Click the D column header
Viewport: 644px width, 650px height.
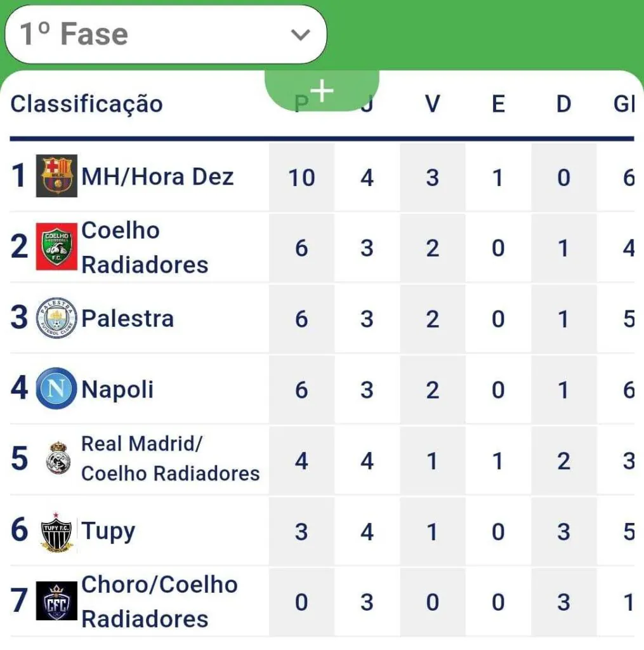tap(563, 103)
